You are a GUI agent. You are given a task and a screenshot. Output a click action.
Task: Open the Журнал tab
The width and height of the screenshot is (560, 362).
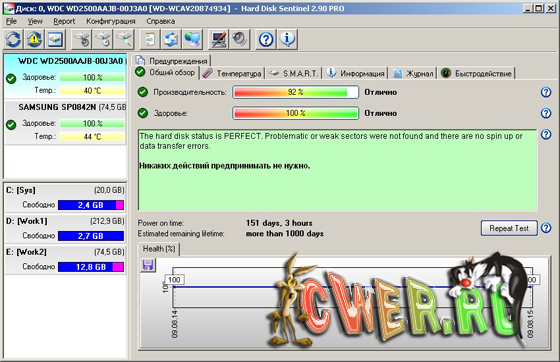pyautogui.click(x=413, y=73)
